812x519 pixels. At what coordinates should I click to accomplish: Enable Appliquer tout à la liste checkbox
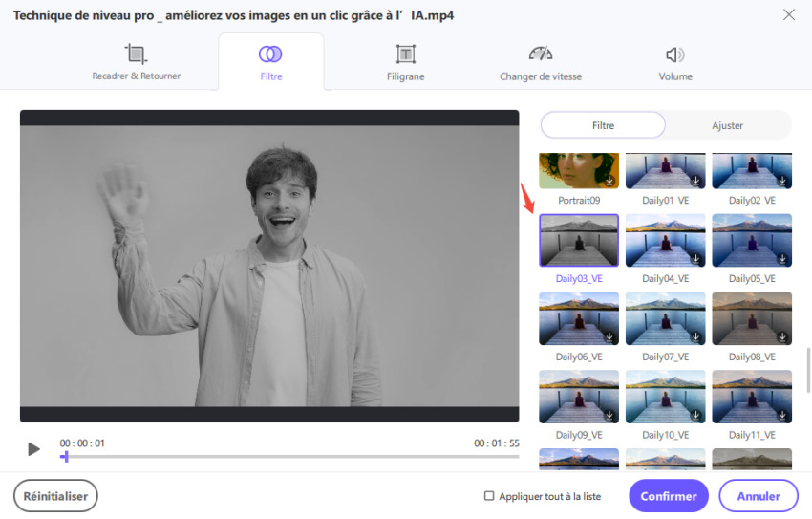(x=489, y=496)
